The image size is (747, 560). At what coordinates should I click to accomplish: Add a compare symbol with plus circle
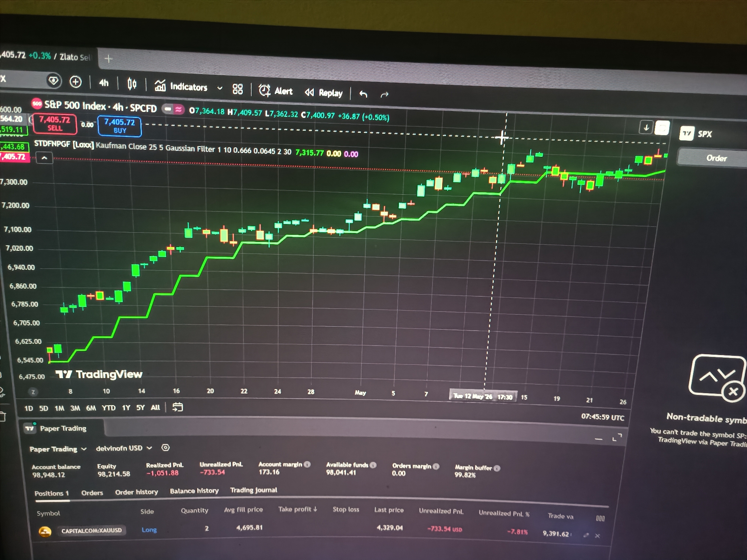tap(76, 82)
